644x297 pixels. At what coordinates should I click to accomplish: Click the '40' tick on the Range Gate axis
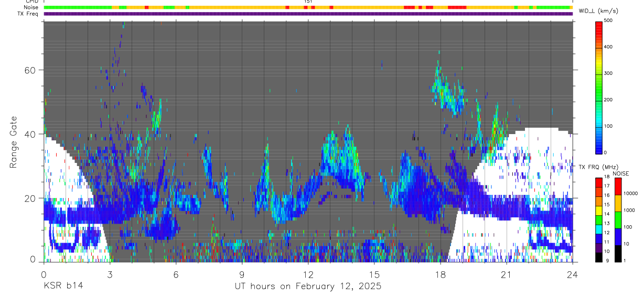coord(30,134)
